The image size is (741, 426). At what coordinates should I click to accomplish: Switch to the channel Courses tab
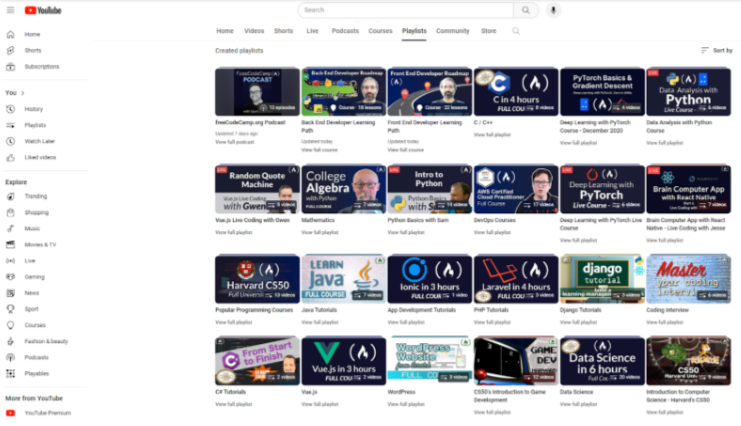[380, 31]
